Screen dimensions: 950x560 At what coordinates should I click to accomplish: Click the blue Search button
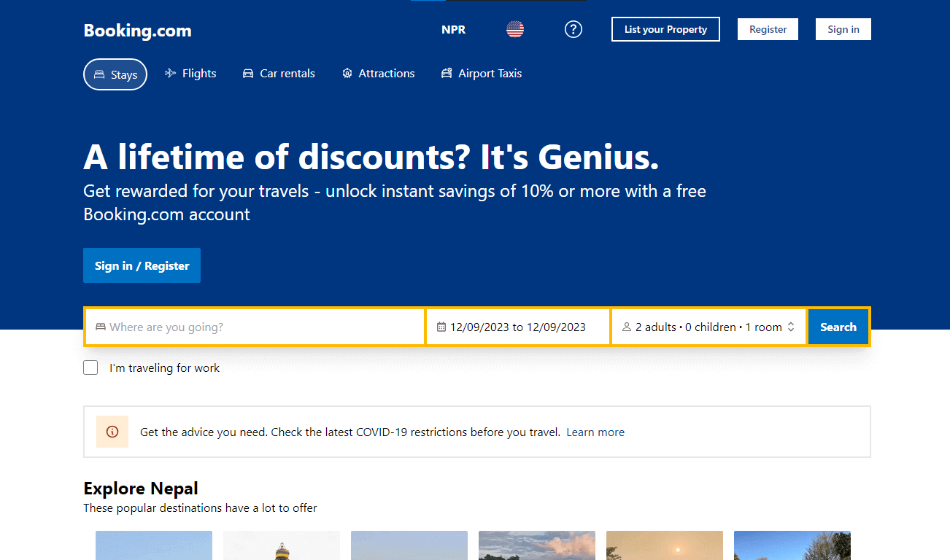(x=838, y=327)
